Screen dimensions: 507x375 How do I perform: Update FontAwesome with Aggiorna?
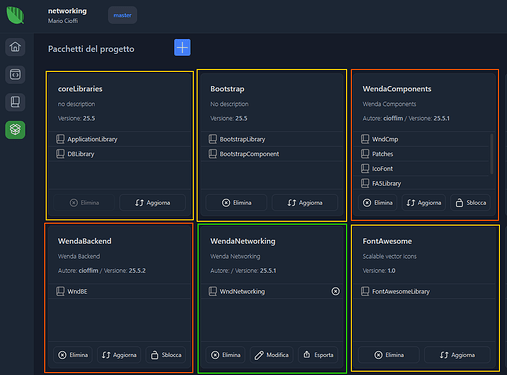[x=457, y=355]
